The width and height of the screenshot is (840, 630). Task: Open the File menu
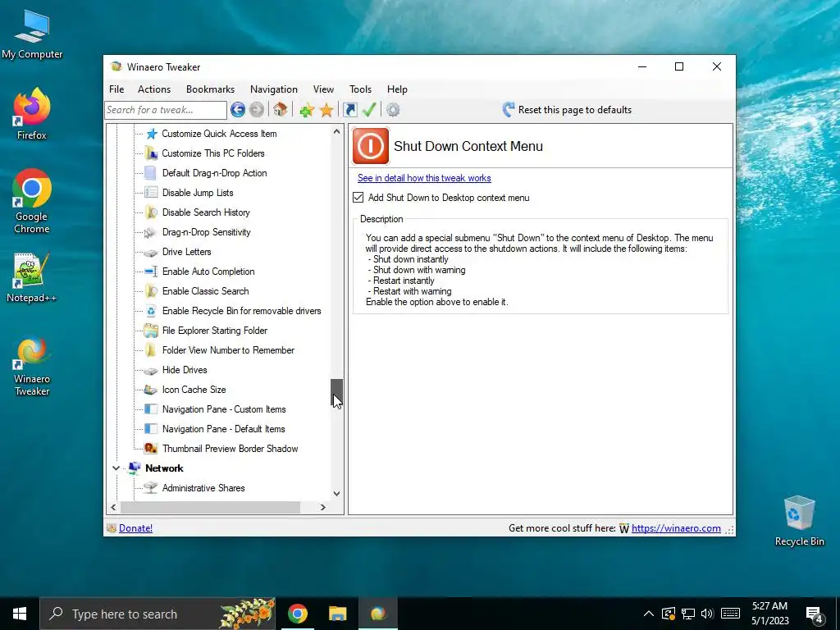pyautogui.click(x=116, y=89)
